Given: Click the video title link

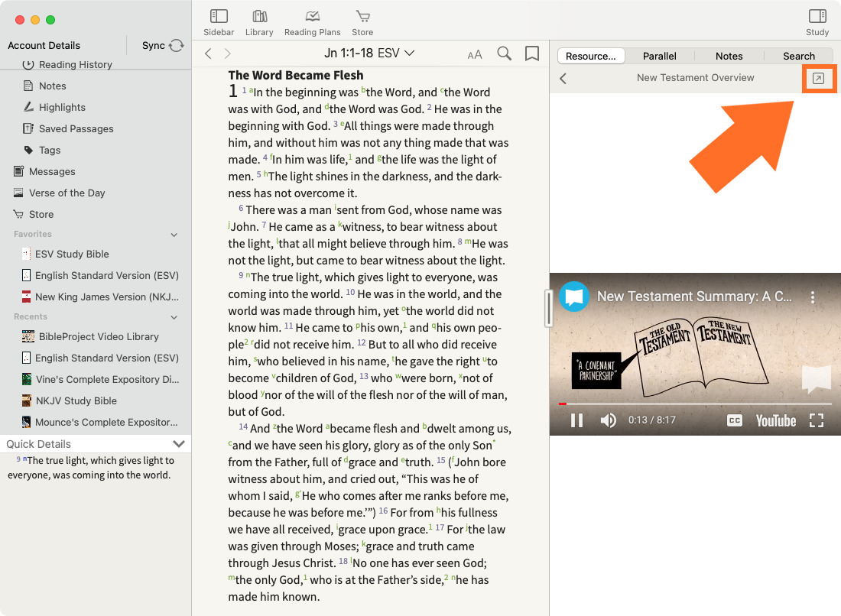Looking at the screenshot, I should point(694,297).
